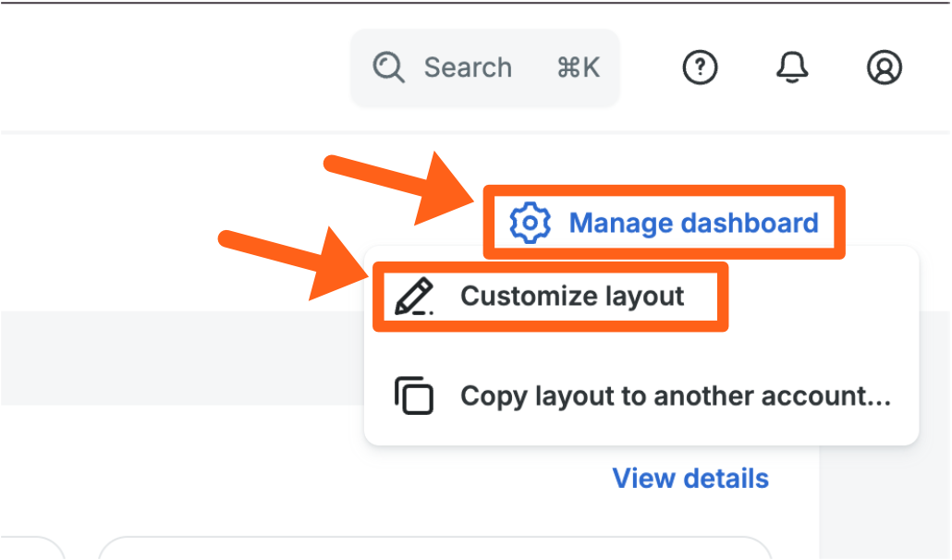Select Customize layout menu entry

572,297
